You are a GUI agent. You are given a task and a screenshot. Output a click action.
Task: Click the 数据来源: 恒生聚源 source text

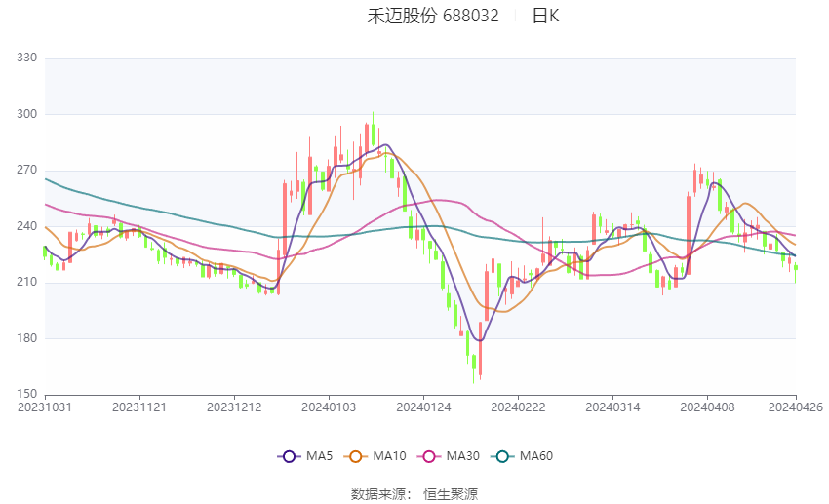[414, 494]
